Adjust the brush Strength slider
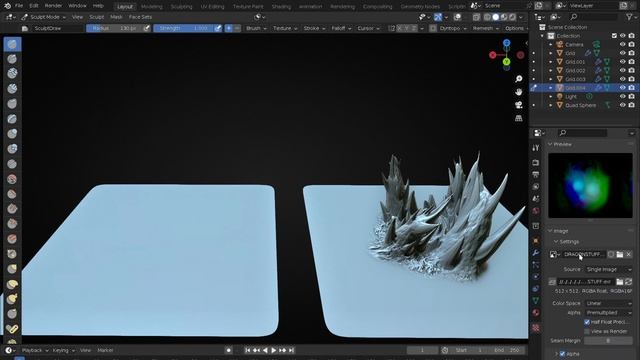640x360 pixels. tap(184, 28)
